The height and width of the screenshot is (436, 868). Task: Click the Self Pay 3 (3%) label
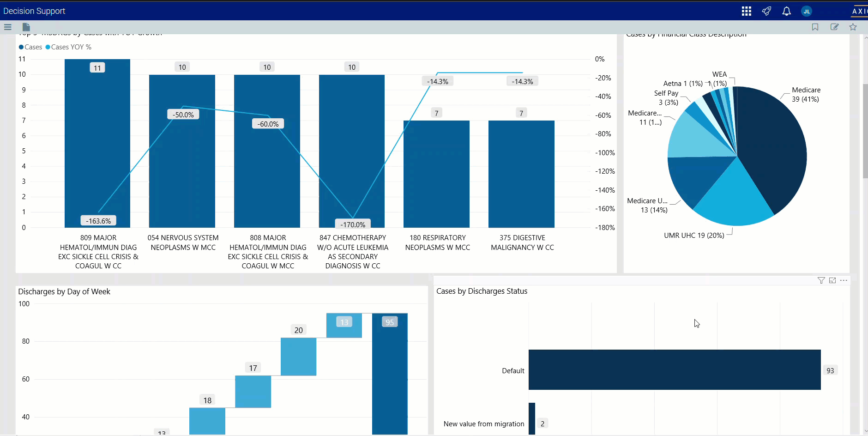pyautogui.click(x=666, y=97)
